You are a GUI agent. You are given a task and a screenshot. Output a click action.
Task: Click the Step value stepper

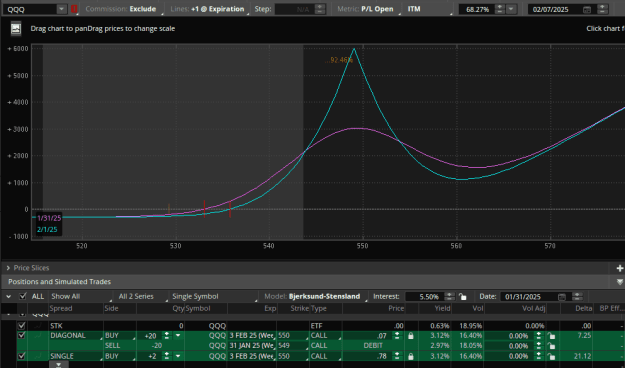(x=320, y=9)
